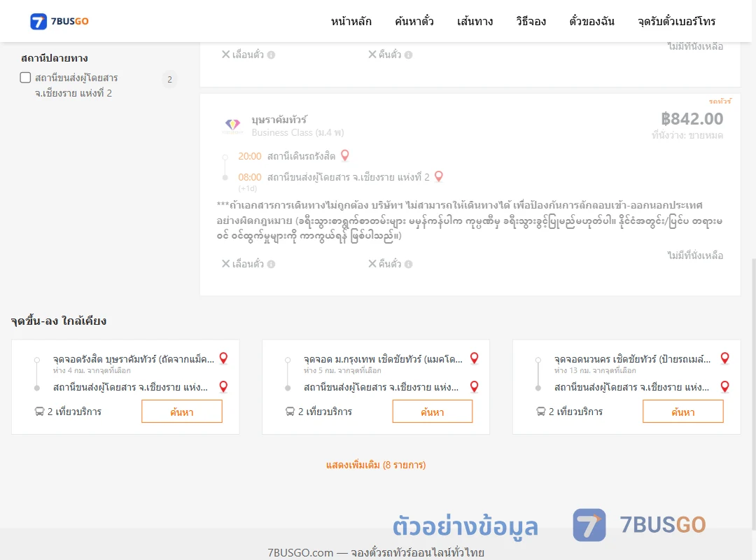Open map pin for จุดจอด ม.กรุงเทพ เชิดชัยทัวร์
Screen dimensions: 756x560
475,358
